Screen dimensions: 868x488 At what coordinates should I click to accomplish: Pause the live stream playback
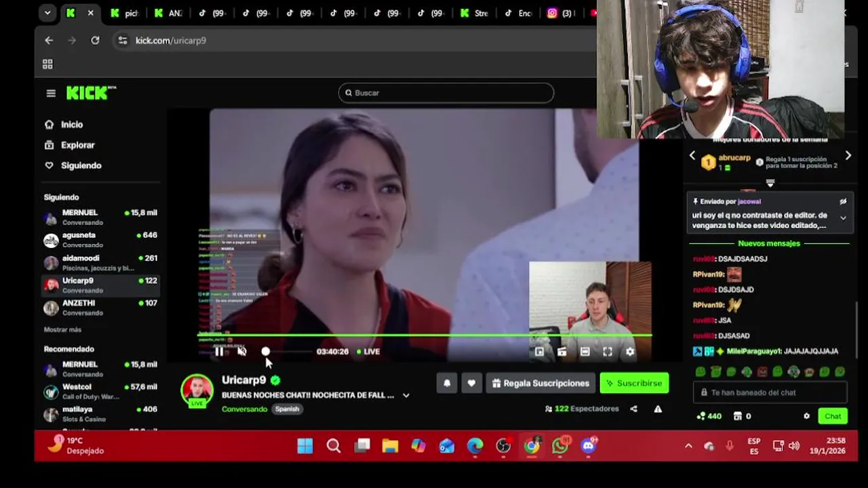pos(219,351)
